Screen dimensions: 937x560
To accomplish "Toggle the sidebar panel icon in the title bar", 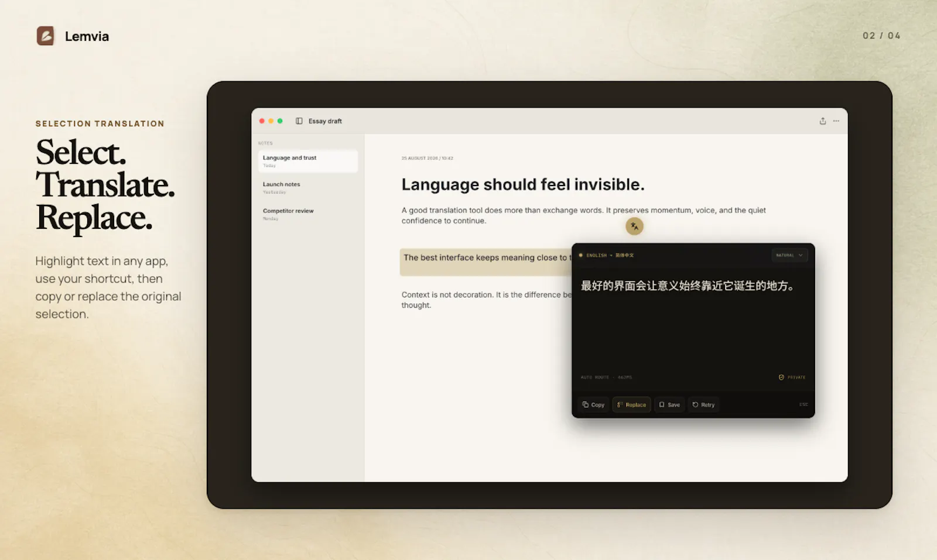I will (299, 121).
